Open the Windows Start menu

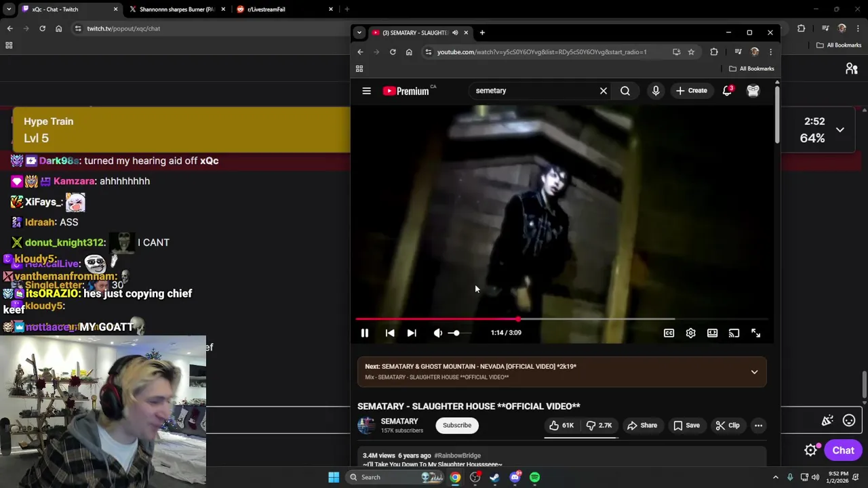334,477
